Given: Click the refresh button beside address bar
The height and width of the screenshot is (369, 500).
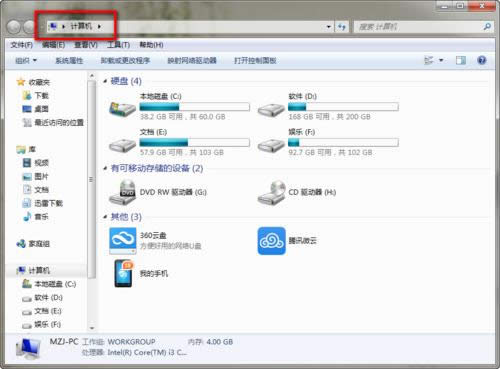Looking at the screenshot, I should pyautogui.click(x=342, y=27).
